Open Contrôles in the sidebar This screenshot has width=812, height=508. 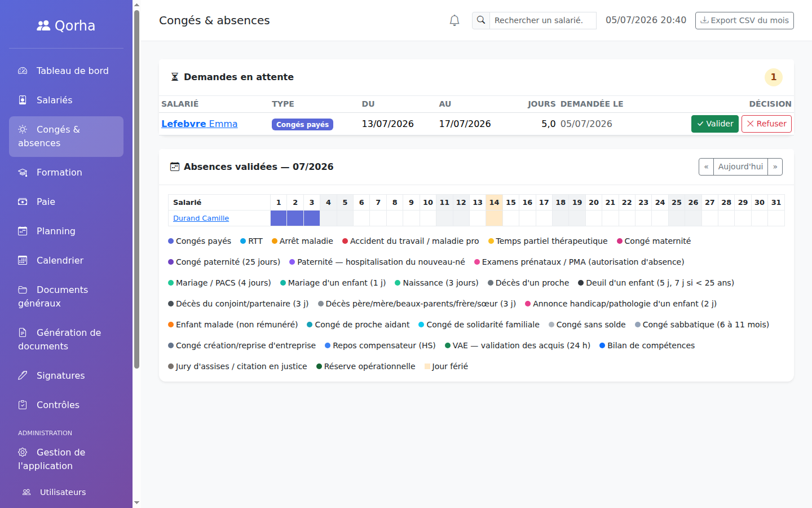[x=66, y=405]
